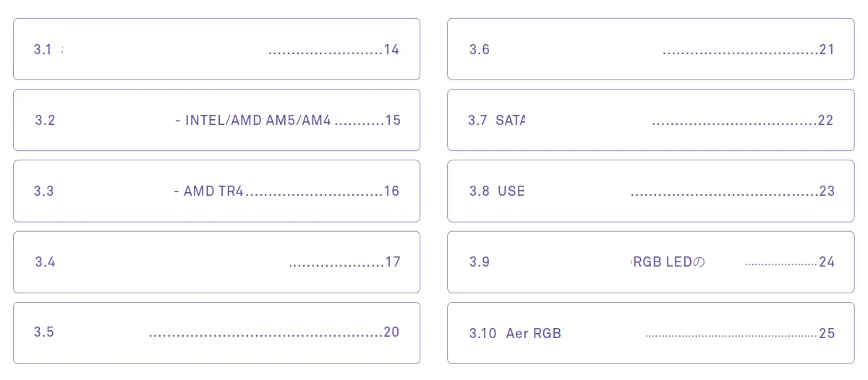Click page number 20
The height and width of the screenshot is (380, 868).
click(391, 332)
